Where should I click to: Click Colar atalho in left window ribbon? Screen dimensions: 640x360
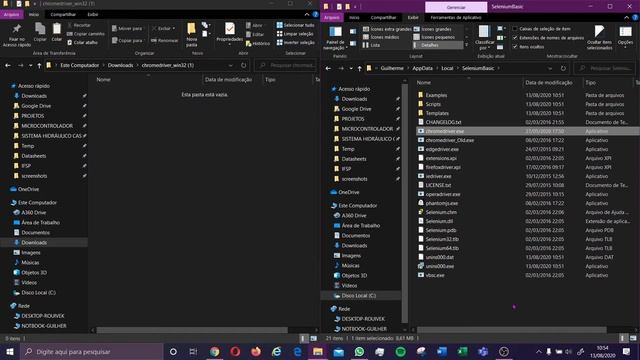click(82, 42)
